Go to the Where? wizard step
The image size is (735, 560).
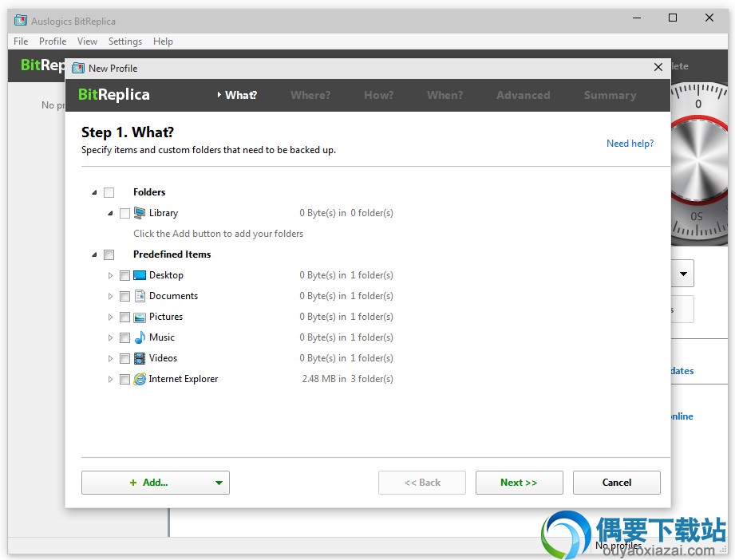310,95
